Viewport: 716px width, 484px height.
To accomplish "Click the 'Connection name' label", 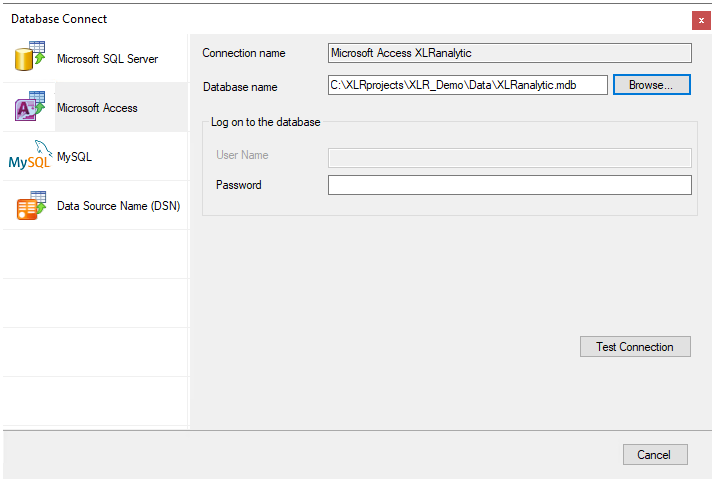I will tap(244, 53).
